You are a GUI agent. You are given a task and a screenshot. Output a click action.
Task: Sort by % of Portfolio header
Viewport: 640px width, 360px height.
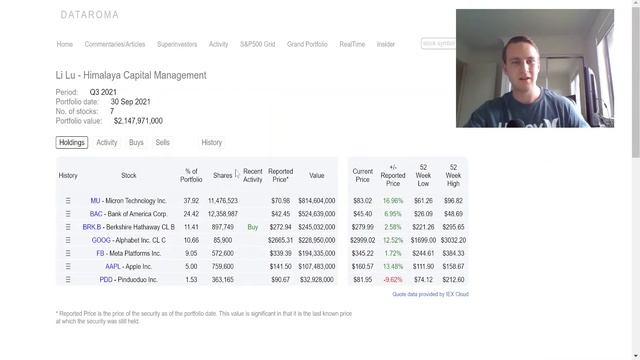click(x=191, y=176)
